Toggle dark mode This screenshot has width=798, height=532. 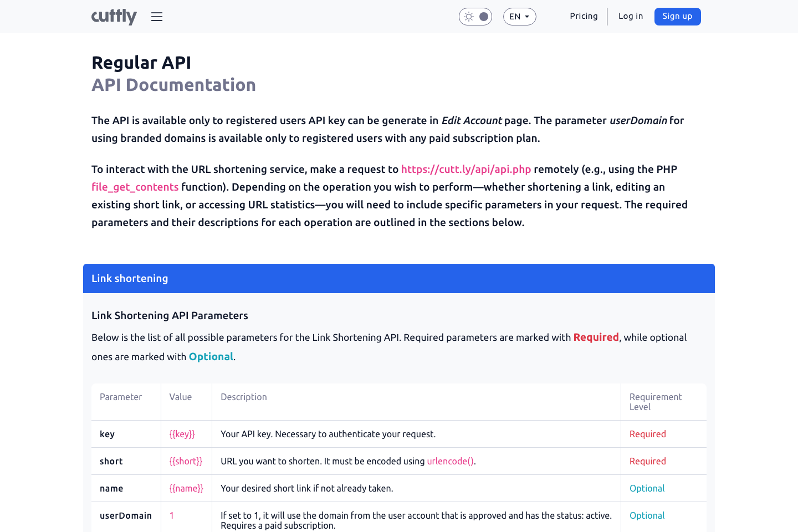point(475,16)
